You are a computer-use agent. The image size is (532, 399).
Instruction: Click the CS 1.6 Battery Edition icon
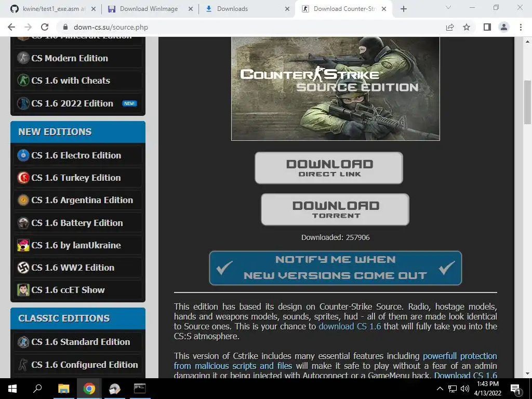(x=23, y=222)
